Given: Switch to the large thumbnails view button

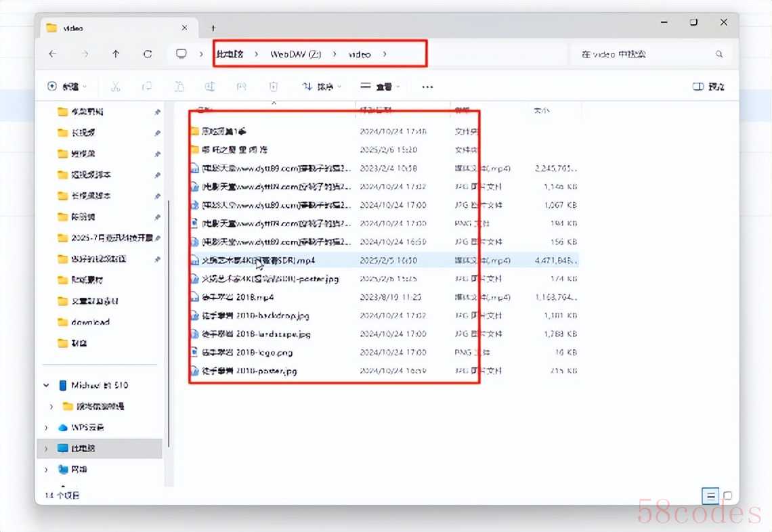Looking at the screenshot, I should click(728, 495).
